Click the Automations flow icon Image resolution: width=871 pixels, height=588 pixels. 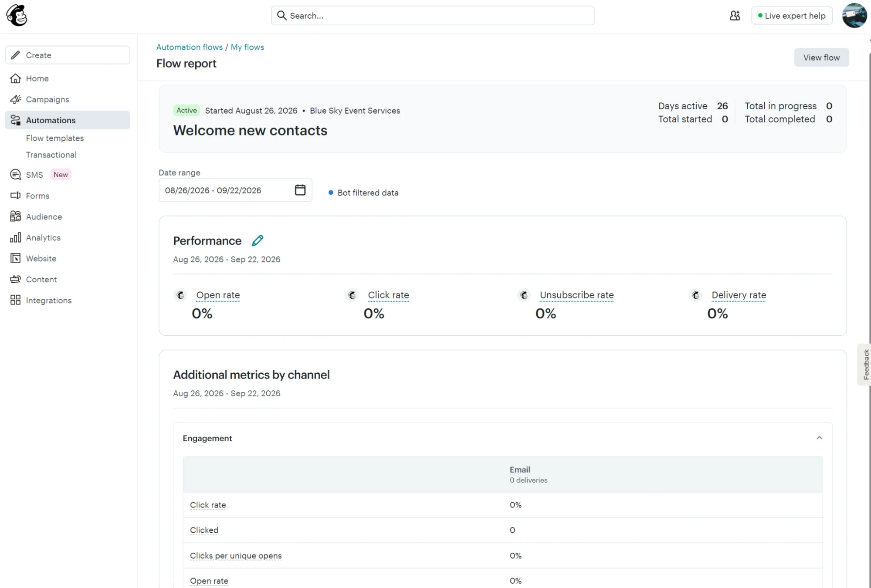(x=15, y=120)
